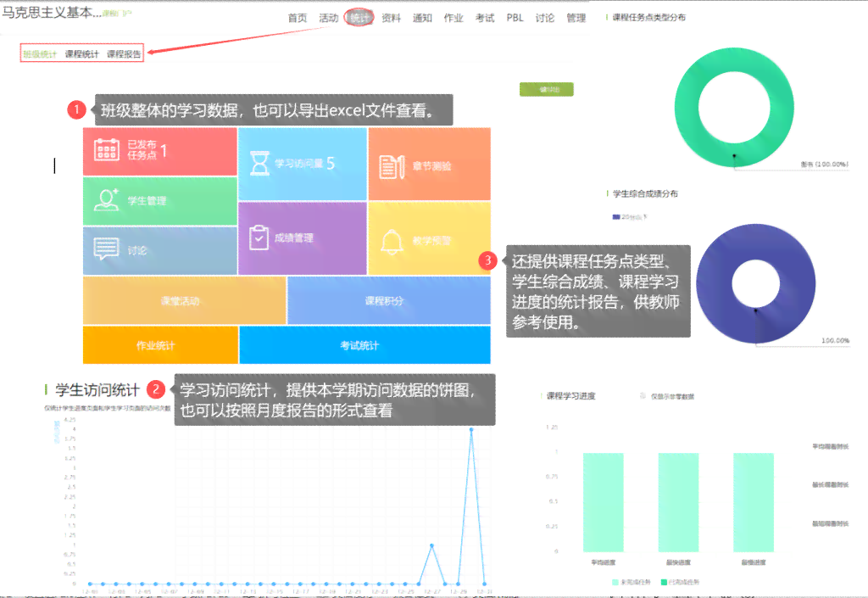Viewport: 868px width, 598px height.
Task: Click the hourglass icon for study visits
Action: pyautogui.click(x=259, y=164)
